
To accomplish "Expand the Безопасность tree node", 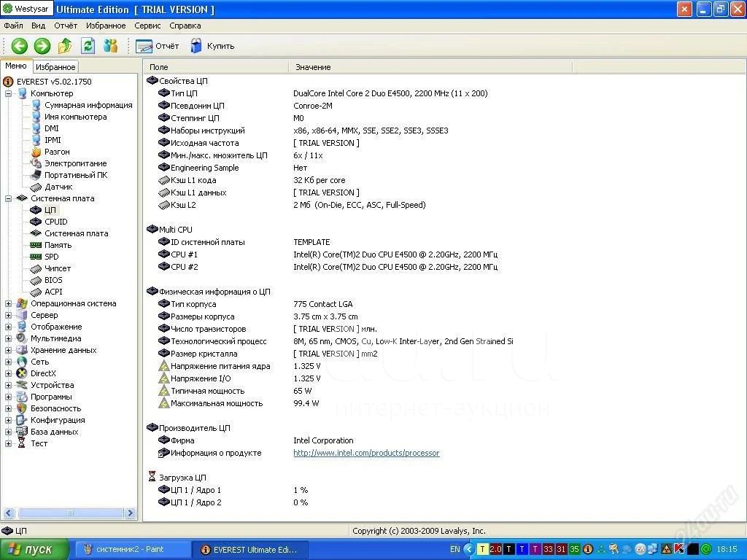I will tap(8, 408).
